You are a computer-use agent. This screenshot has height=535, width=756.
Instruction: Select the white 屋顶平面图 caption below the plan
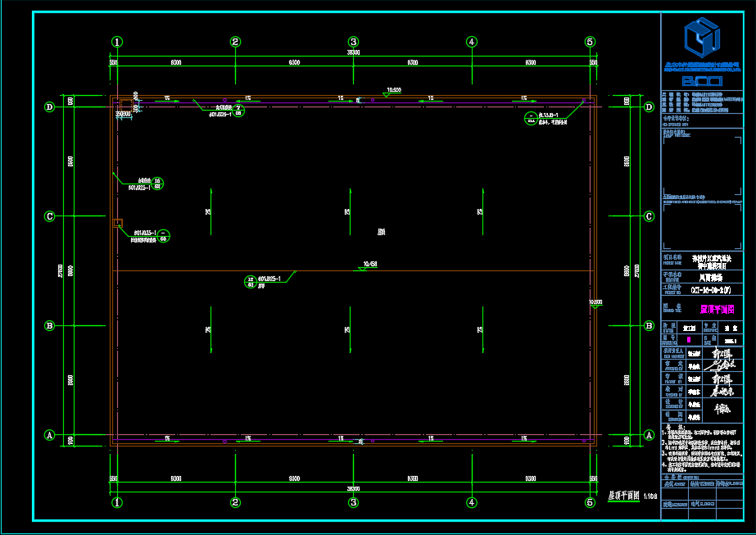[623, 496]
